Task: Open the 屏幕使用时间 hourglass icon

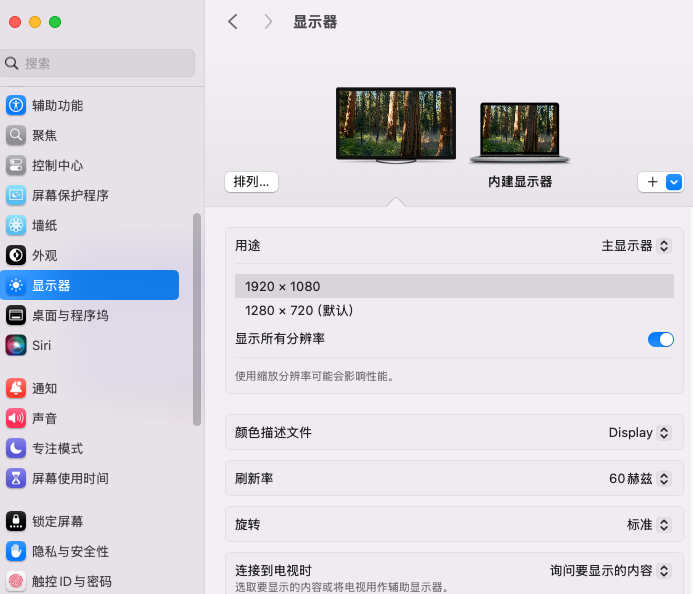Action: click(x=16, y=478)
